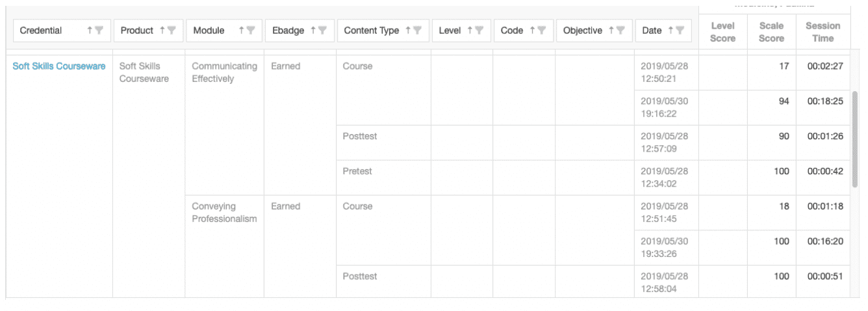Click the Date column filter icon

pyautogui.click(x=680, y=31)
